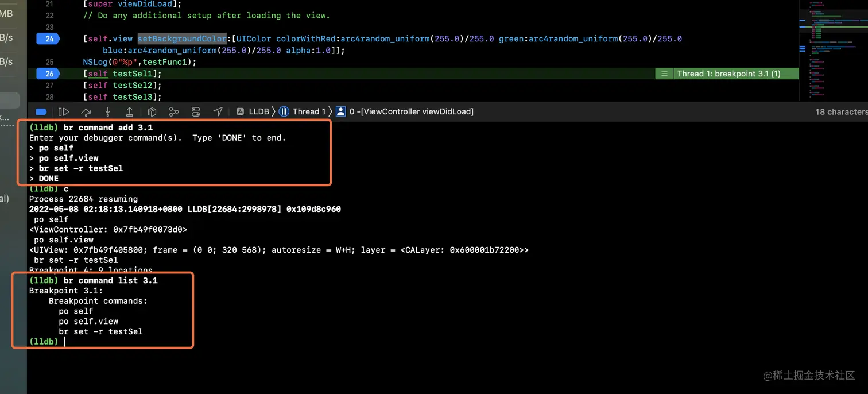Click the Step Out debug icon
The image size is (868, 394).
(130, 111)
